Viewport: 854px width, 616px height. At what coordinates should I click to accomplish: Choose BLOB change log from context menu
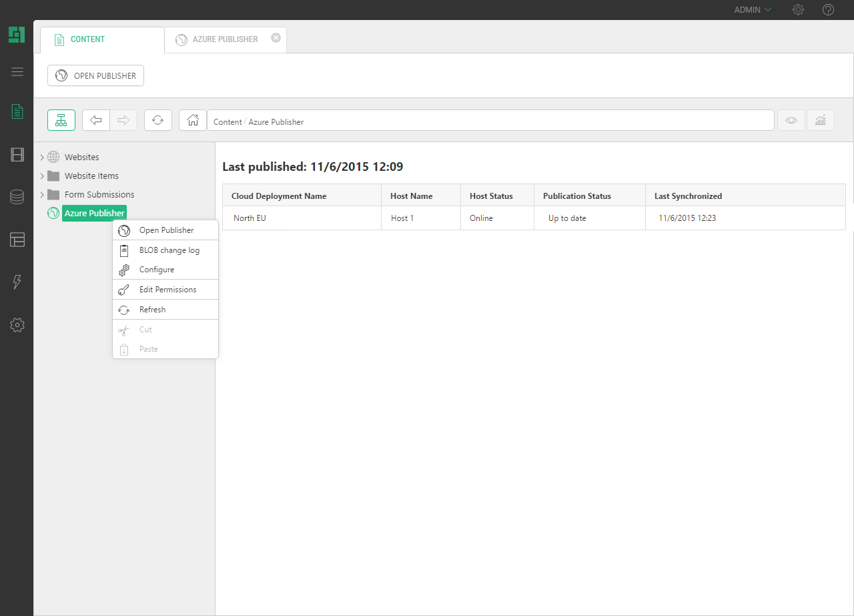click(169, 250)
